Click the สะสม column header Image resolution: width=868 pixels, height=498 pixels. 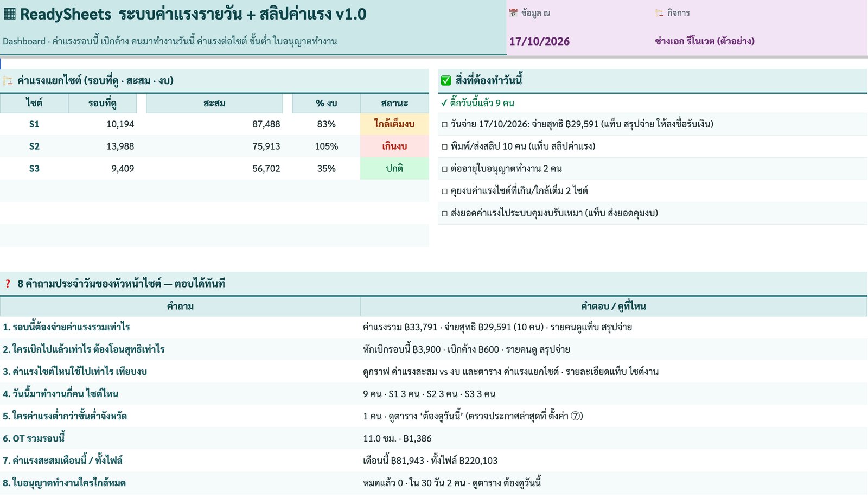[214, 103]
